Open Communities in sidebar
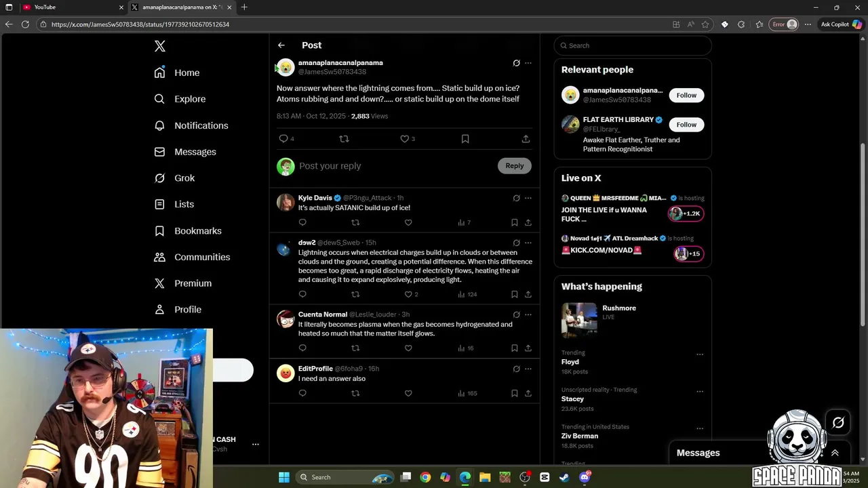 click(x=192, y=257)
